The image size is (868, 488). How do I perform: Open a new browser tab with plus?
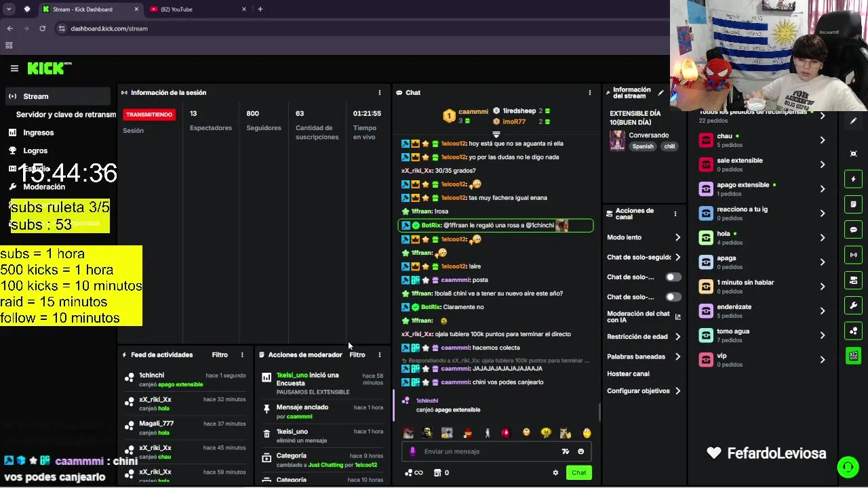[260, 9]
